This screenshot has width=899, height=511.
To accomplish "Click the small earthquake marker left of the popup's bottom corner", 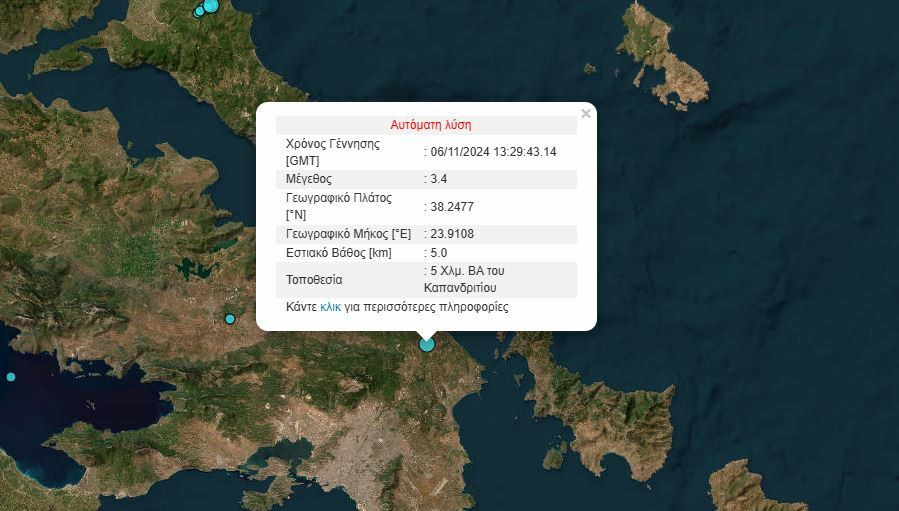I will coord(230,319).
